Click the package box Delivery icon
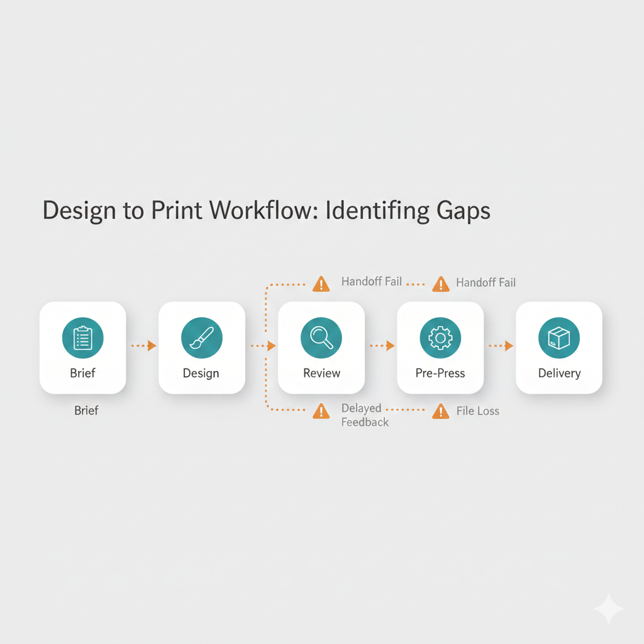 (558, 338)
